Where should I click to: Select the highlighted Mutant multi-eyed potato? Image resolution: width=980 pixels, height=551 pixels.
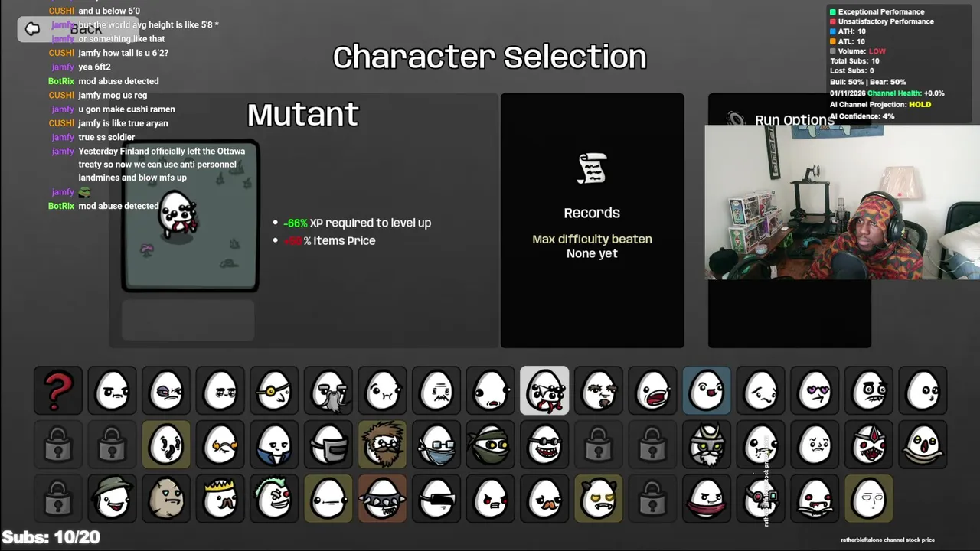coord(544,390)
